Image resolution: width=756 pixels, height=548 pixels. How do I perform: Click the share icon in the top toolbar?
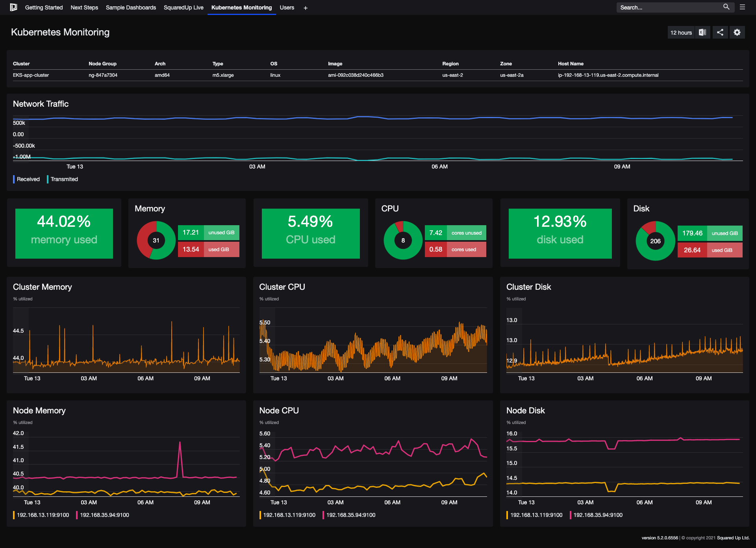[720, 32]
